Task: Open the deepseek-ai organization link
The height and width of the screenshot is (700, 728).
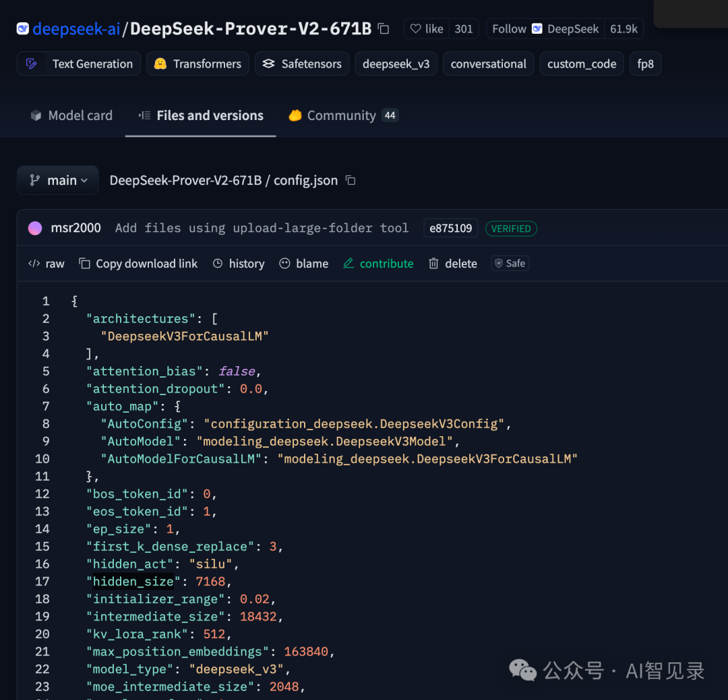Action: pyautogui.click(x=77, y=29)
